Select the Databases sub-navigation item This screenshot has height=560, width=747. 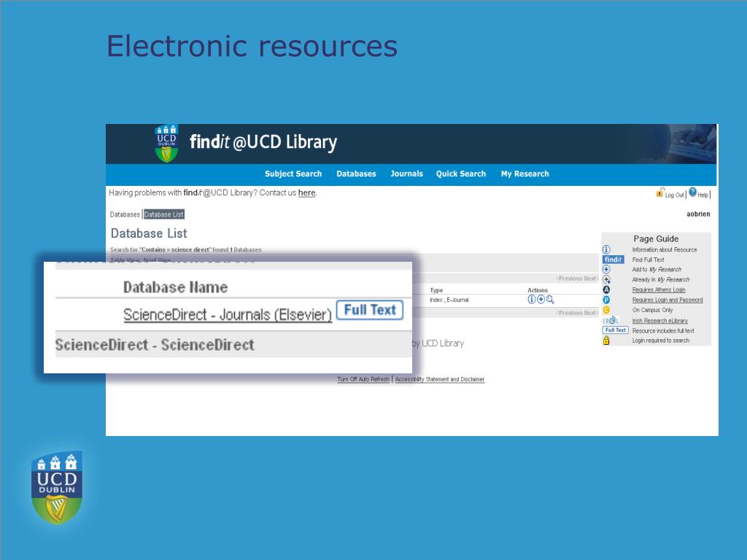(x=125, y=214)
